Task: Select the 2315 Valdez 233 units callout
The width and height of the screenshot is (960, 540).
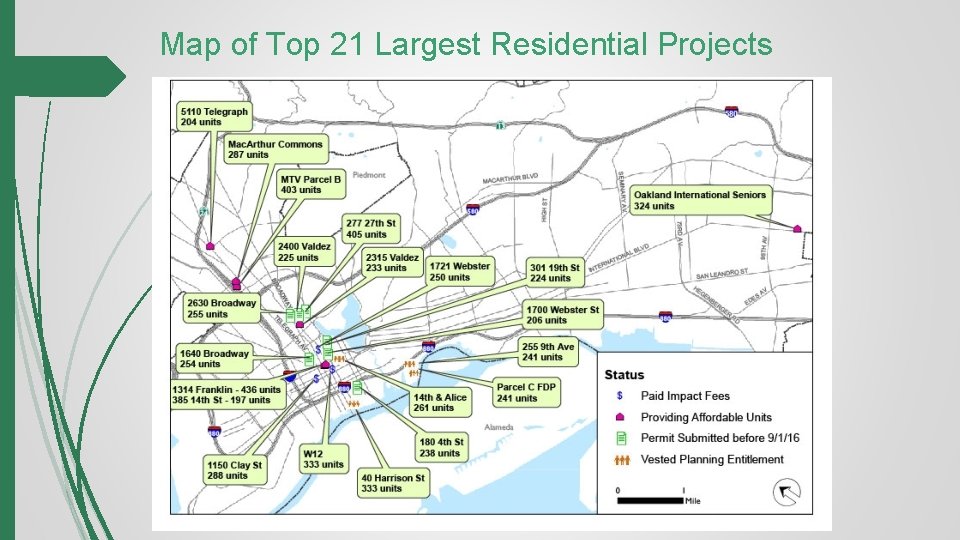Action: pos(392,263)
